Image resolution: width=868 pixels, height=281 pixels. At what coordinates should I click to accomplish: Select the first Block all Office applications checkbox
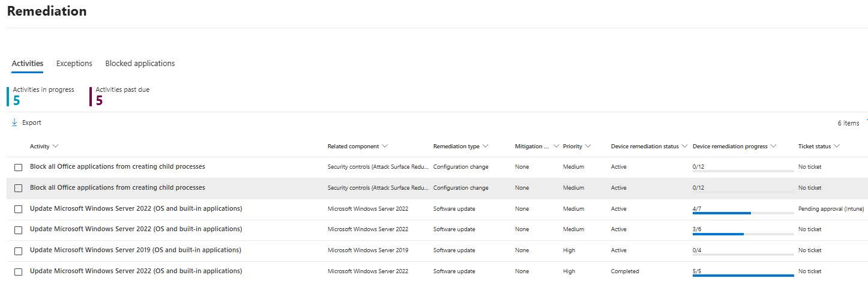coord(18,167)
